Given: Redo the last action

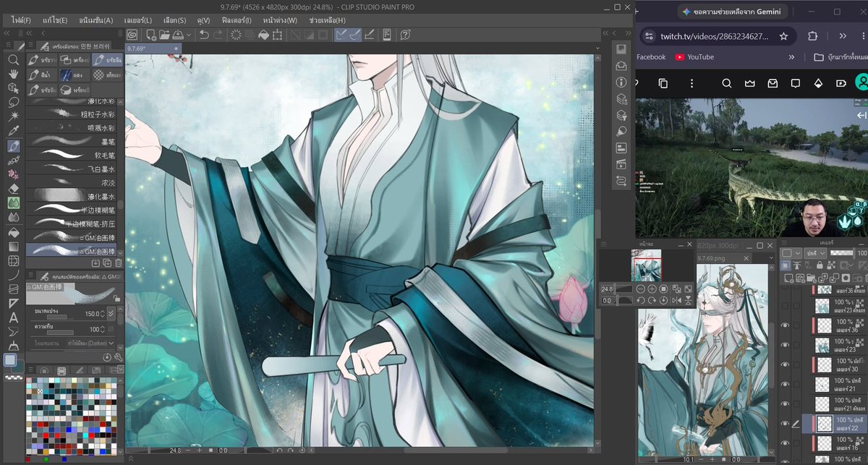Looking at the screenshot, I should click(219, 35).
